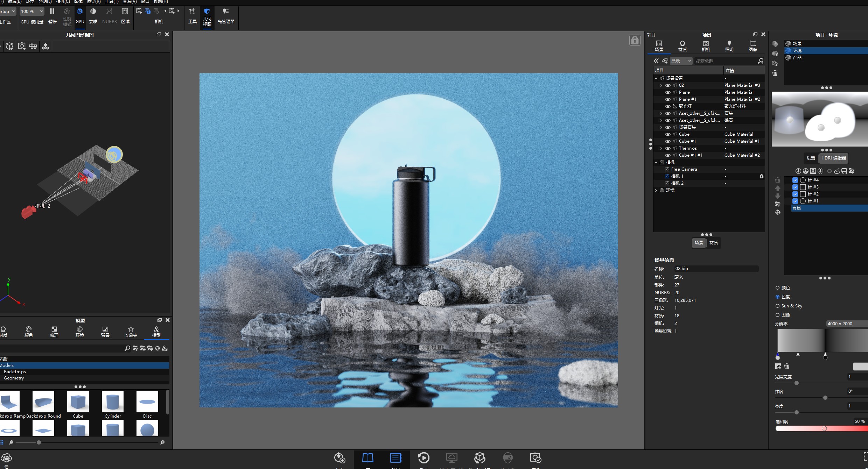The width and height of the screenshot is (868, 469).
Task: Delete the selected environment with trash icon
Action: tap(775, 73)
